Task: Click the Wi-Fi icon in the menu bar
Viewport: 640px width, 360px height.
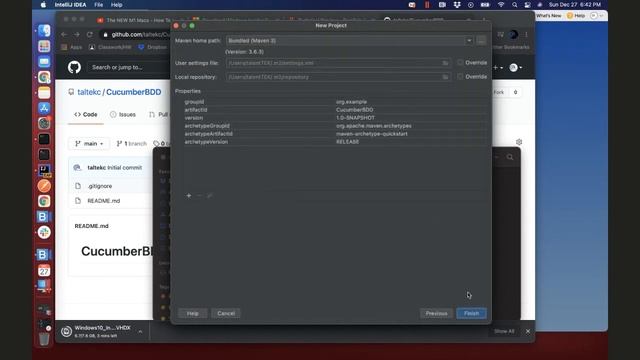Action: click(x=501, y=5)
